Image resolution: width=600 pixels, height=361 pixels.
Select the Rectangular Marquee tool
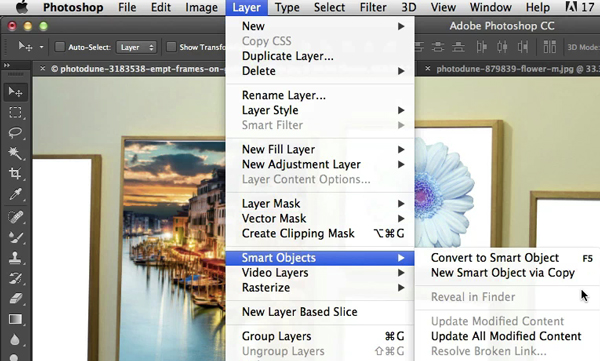click(15, 112)
